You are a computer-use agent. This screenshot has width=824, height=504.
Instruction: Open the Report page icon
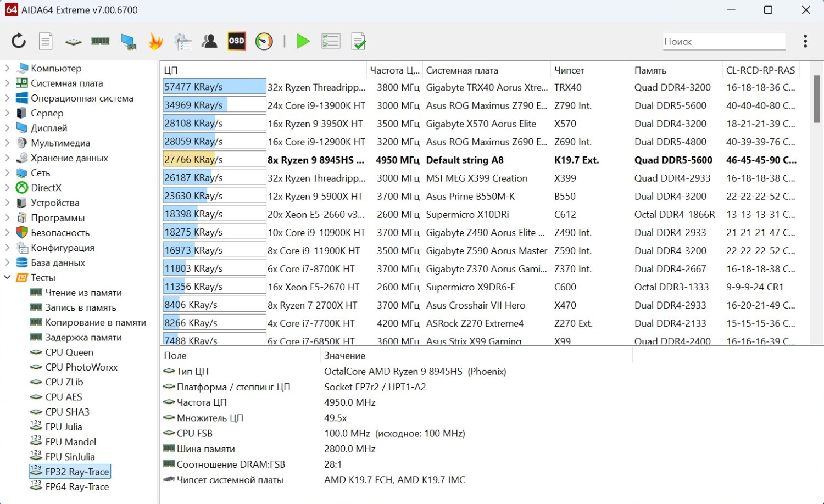(46, 41)
